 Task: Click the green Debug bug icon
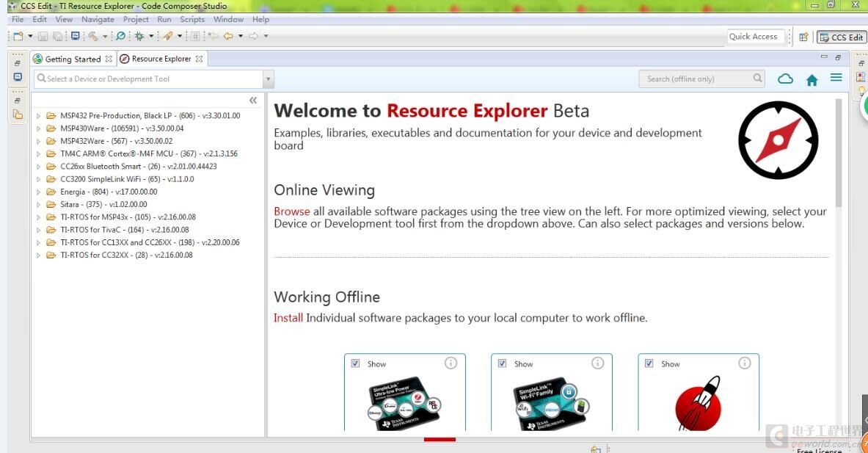coord(139,36)
